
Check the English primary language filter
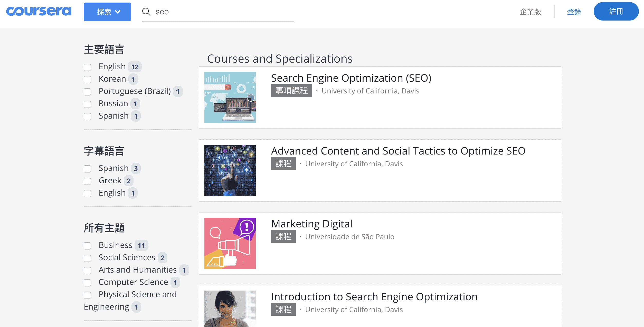pyautogui.click(x=87, y=67)
